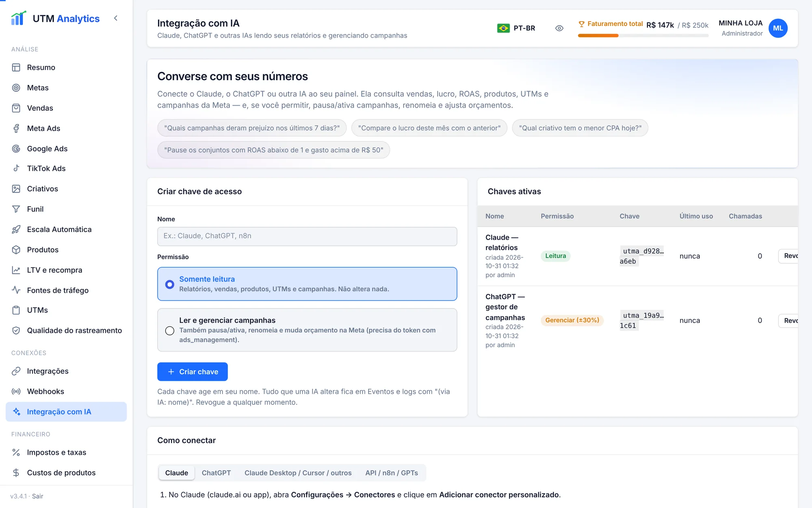Screen dimensions: 812x508
Task: Switch to API / n8n / GPTs tab
Action: tap(391, 473)
